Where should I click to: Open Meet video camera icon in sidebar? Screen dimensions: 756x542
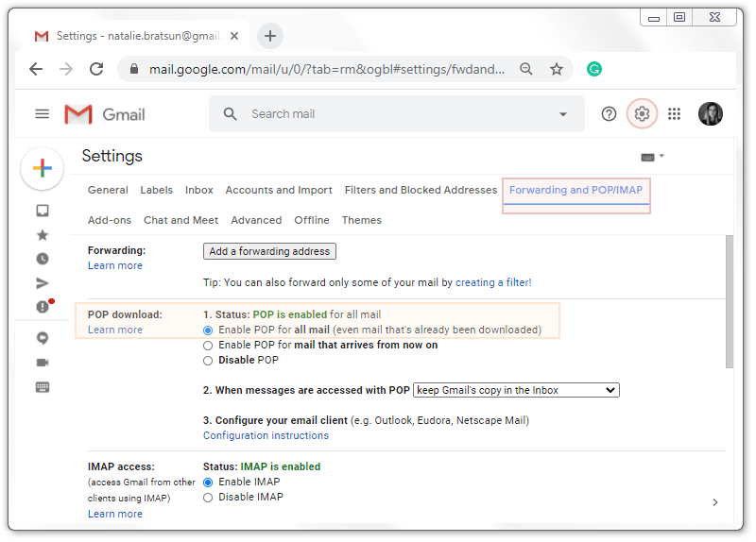pos(43,363)
